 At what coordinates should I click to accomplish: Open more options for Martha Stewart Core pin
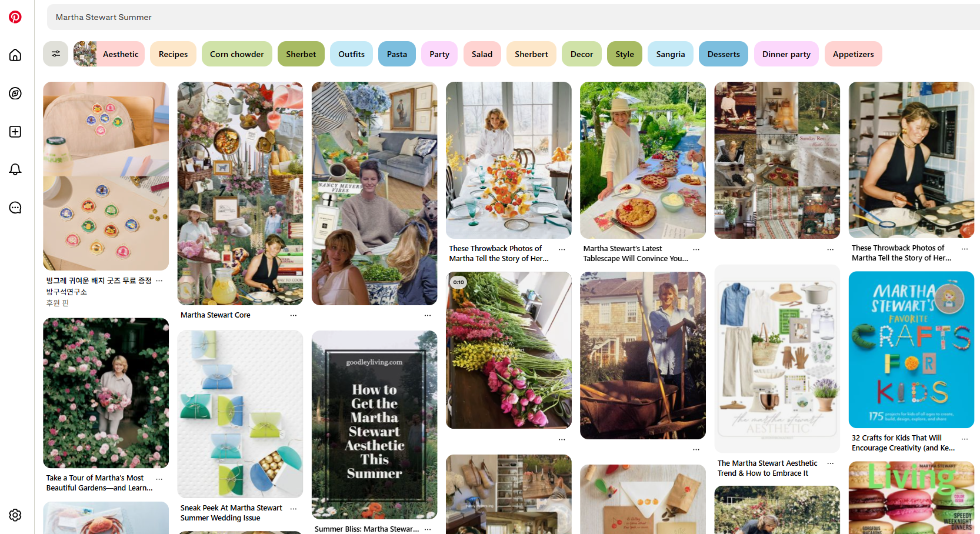click(294, 316)
